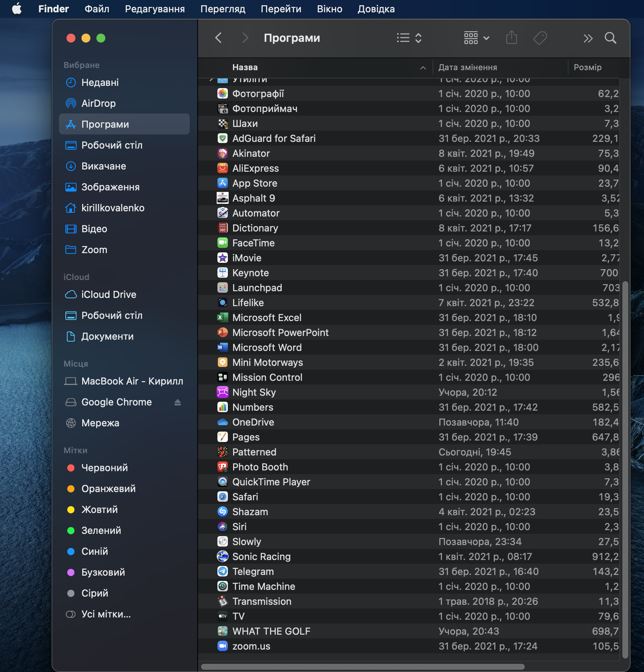Select the Launchpad app icon
This screenshot has width=644, height=672.
[223, 288]
